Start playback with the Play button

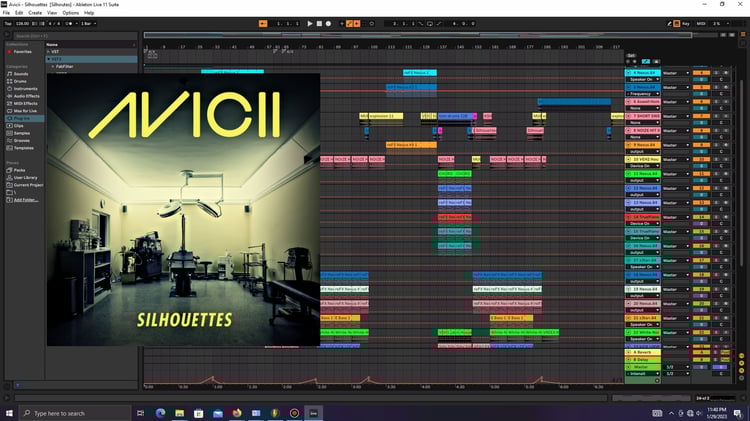click(309, 23)
